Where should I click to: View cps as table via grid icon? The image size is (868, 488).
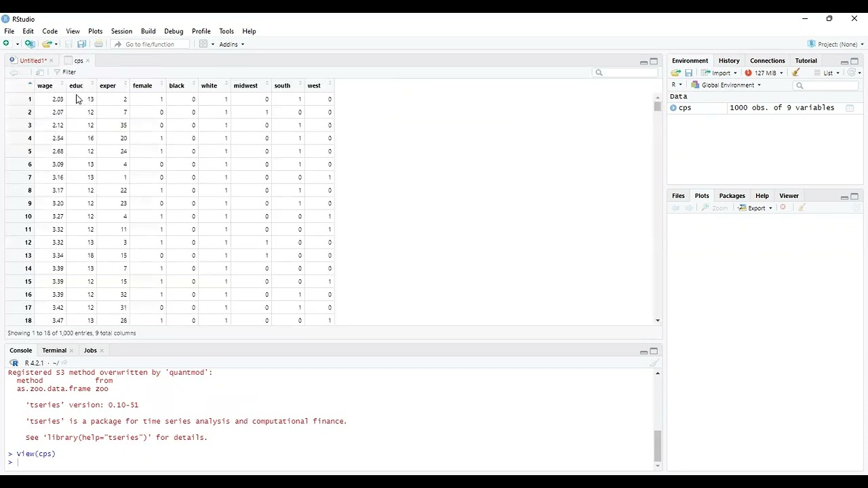(x=850, y=108)
